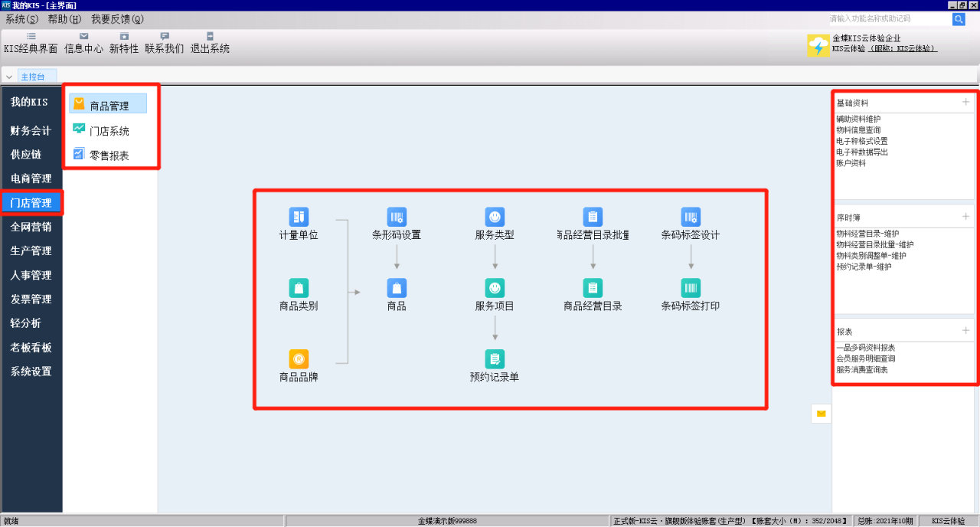Collapse the tab list chevron beside 主控台
980x527 pixels.
[9, 77]
